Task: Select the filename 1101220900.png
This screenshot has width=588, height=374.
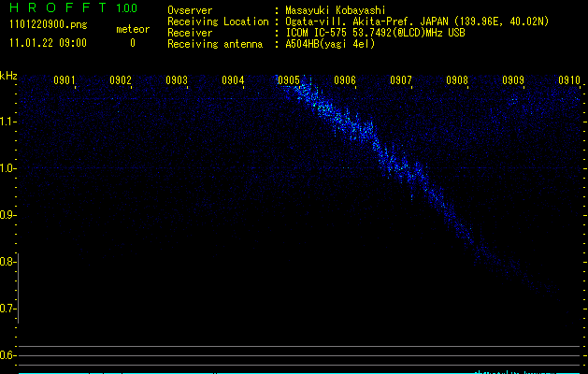Action: 49,24
